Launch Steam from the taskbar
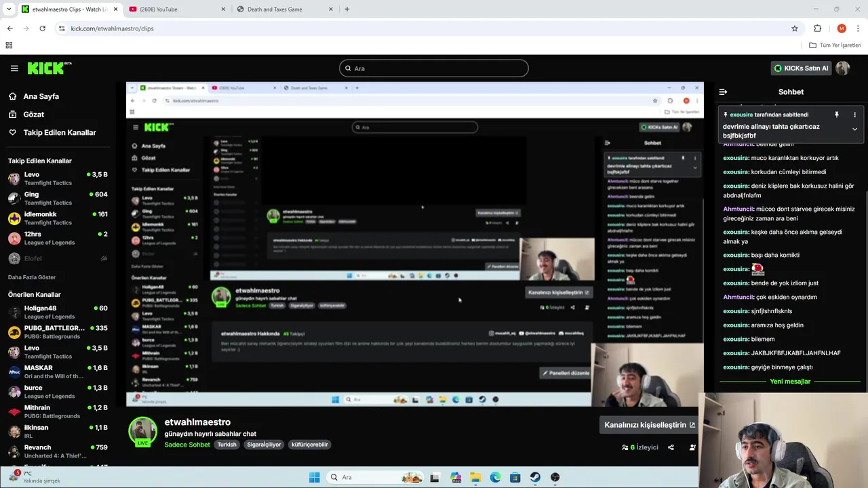The height and width of the screenshot is (488, 868). [535, 477]
